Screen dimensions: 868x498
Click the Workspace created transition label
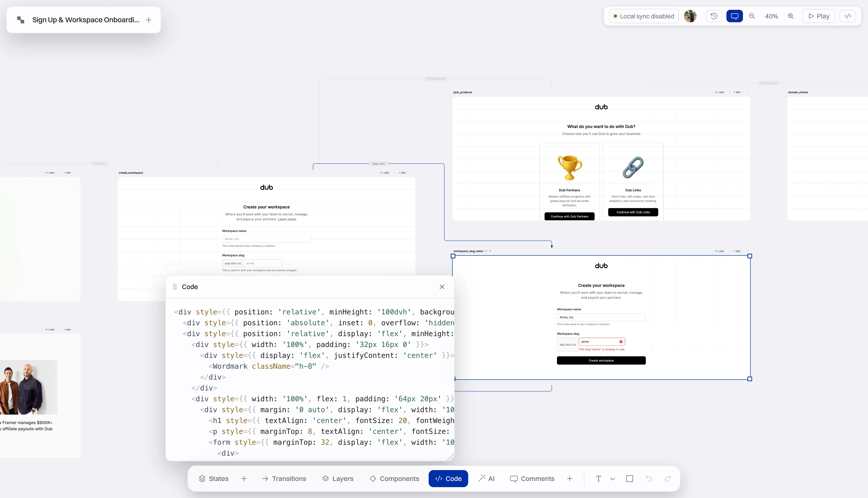435,79
